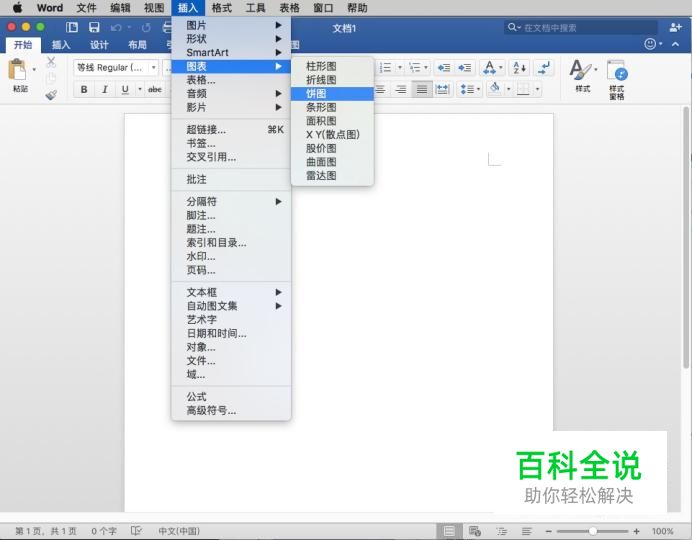This screenshot has height=540, width=692.
Task: Select 饼图 from the chart submenu
Action: (x=332, y=94)
